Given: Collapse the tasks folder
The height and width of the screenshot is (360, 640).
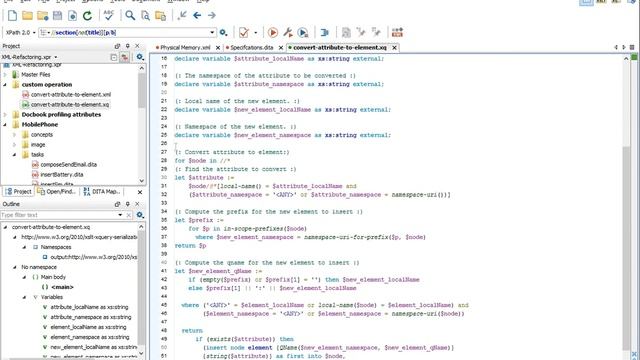Looking at the screenshot, I should pyautogui.click(x=15, y=155).
